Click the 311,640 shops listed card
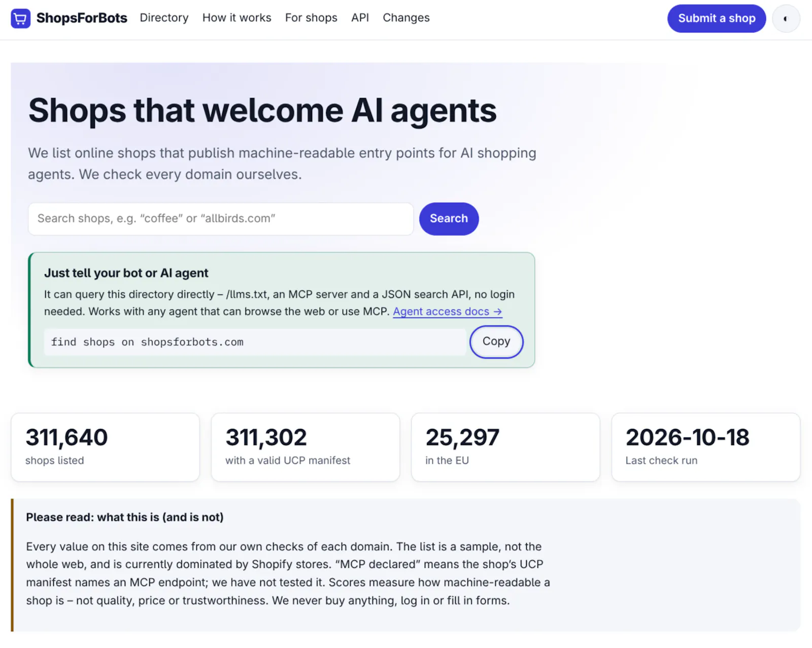The height and width of the screenshot is (648, 812). [x=105, y=447]
